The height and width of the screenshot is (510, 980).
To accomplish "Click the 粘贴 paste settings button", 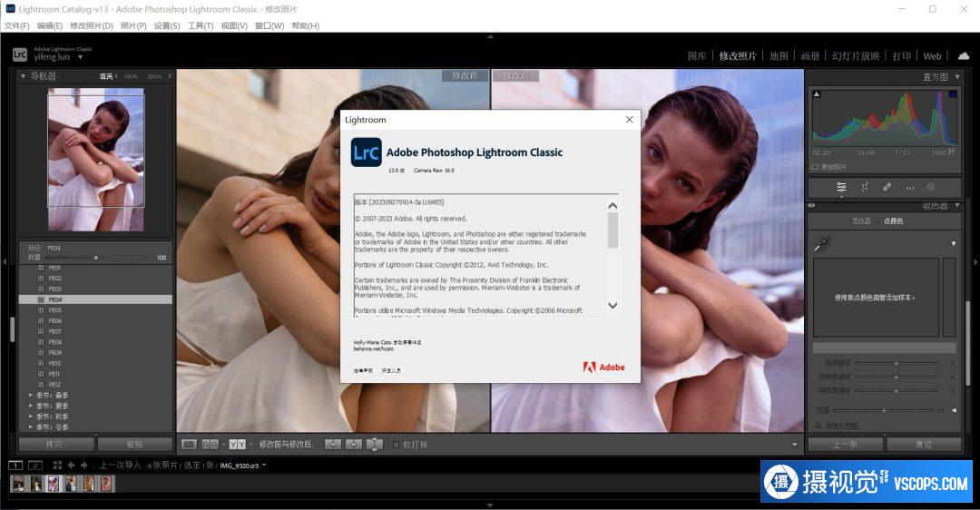I will [135, 444].
